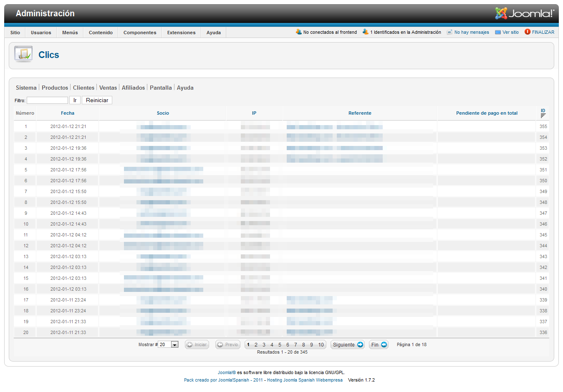563x392 pixels.
Task: Click the administration logged-in users icon
Action: [366, 32]
